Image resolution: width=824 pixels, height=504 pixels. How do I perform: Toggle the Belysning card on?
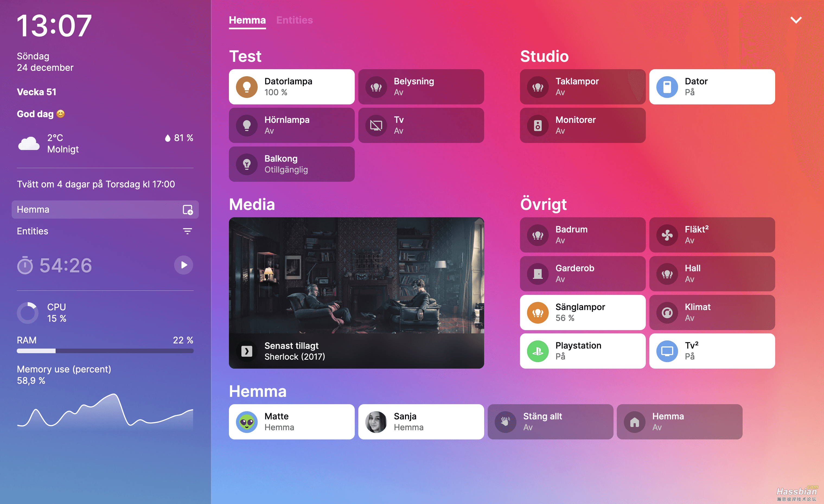pyautogui.click(x=421, y=87)
